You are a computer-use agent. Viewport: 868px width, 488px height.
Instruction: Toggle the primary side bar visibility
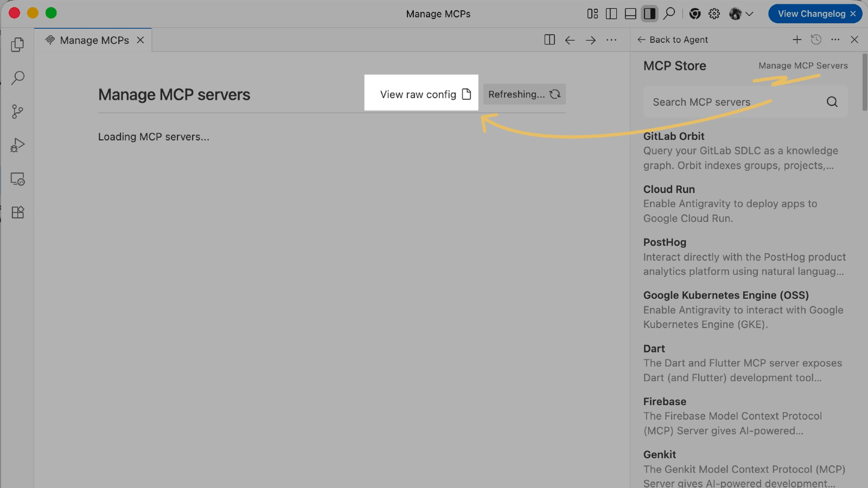pyautogui.click(x=611, y=14)
